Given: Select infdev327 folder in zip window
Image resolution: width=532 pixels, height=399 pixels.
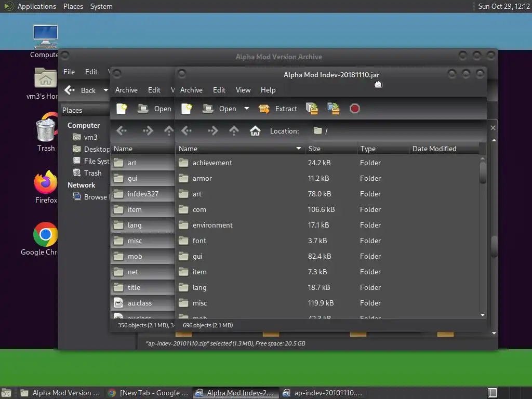Looking at the screenshot, I should 142,194.
